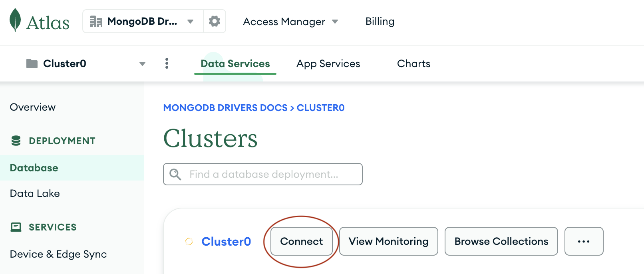644x274 pixels.
Task: Click the Cluster0 status indicator icon
Action: click(189, 241)
